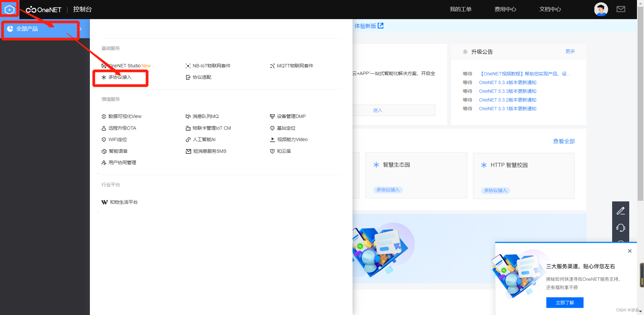Open 文档中心 in top bar
This screenshot has height=315, width=644.
pyautogui.click(x=550, y=9)
